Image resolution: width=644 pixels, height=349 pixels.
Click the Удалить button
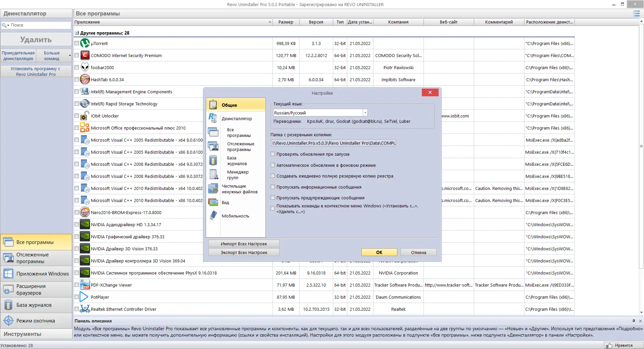[36, 40]
